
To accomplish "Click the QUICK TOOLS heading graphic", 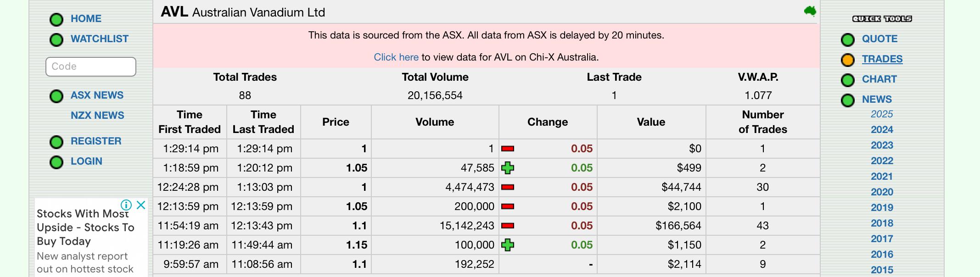I will pos(882,19).
